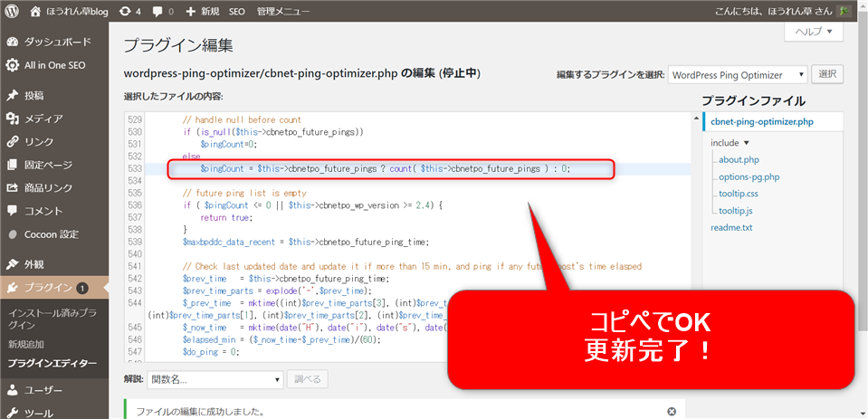
Task: Open readme.txt in plugin files
Action: pos(731,227)
